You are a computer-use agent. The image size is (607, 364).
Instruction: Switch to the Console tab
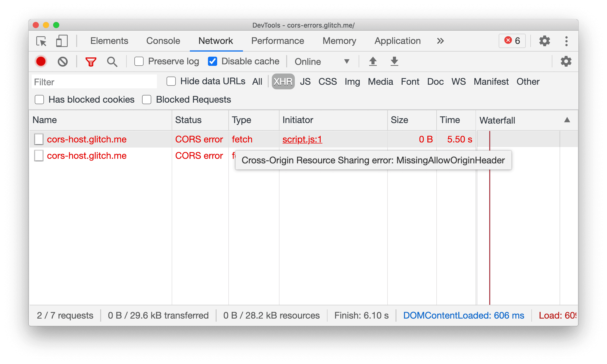(164, 41)
